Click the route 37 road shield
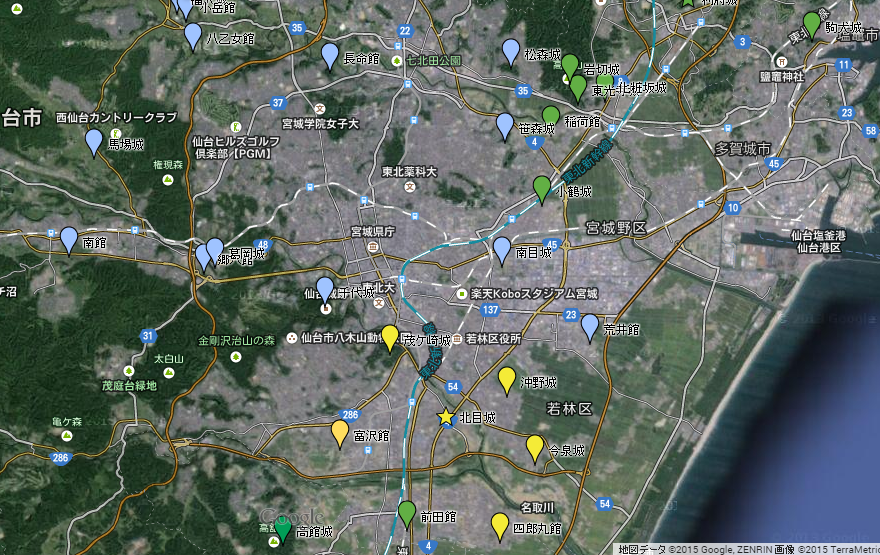Image resolution: width=880 pixels, height=555 pixels. (278, 103)
